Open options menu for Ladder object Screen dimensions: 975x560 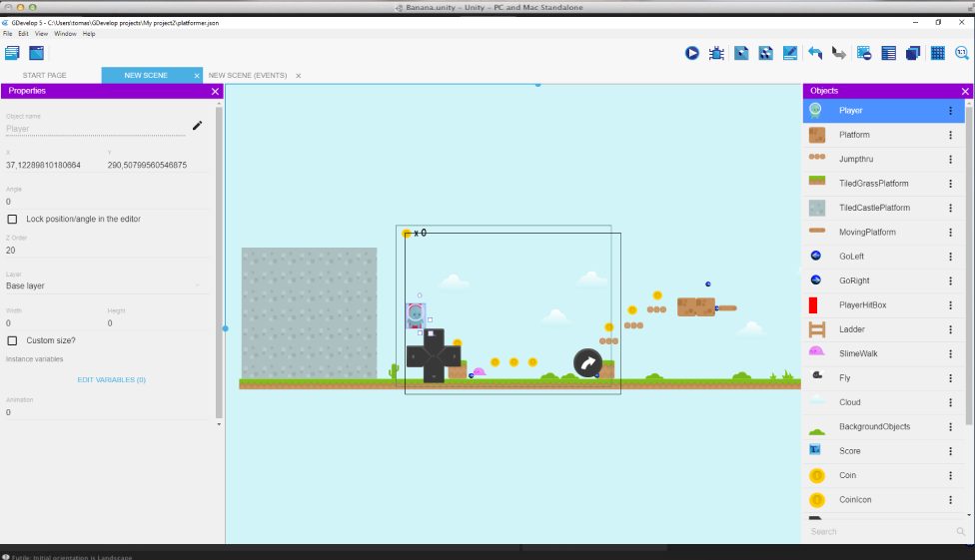(950, 329)
